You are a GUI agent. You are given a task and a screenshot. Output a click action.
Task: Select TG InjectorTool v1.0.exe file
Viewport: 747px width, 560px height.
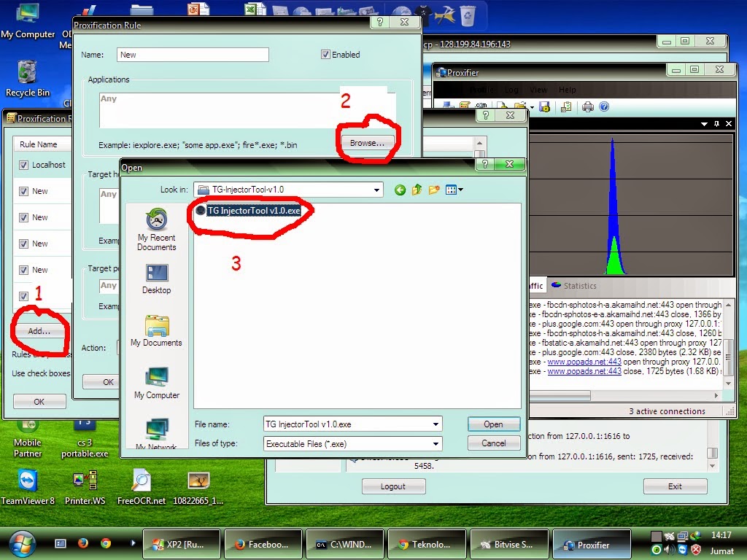(249, 211)
